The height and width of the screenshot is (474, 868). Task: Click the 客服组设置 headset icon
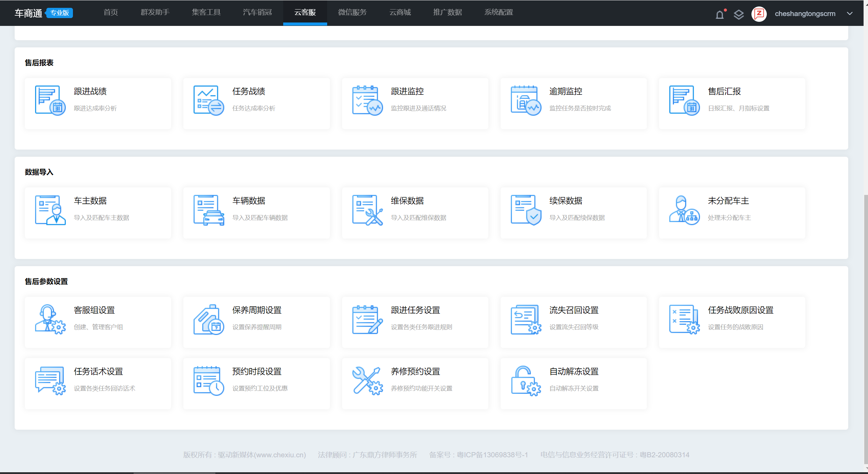click(50, 319)
